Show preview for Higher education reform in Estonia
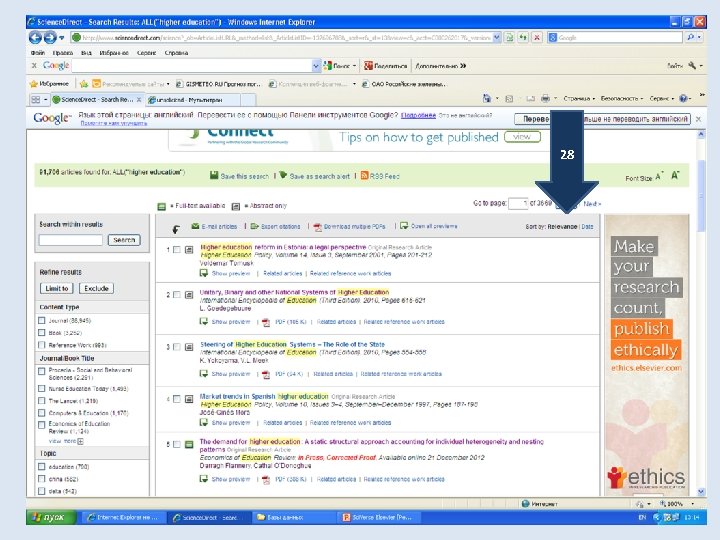 tap(231, 273)
